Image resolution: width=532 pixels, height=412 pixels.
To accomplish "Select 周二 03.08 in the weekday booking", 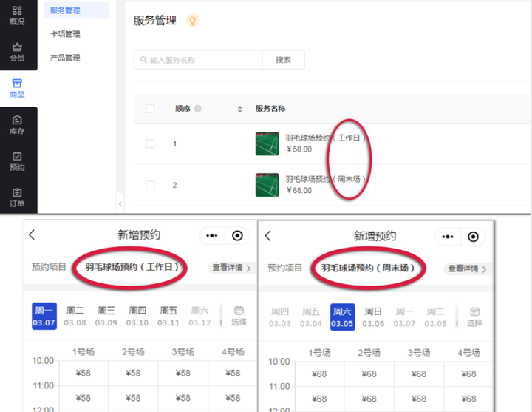I will tap(75, 317).
